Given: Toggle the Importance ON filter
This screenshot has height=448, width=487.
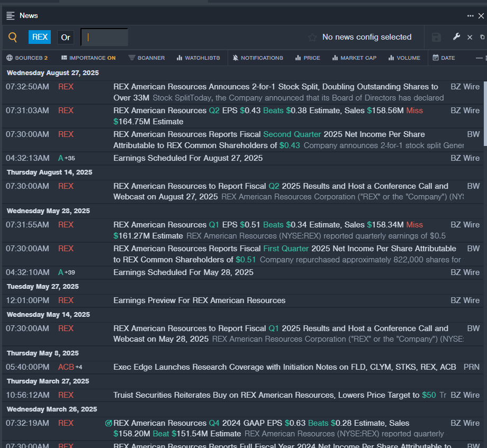Looking at the screenshot, I should [88, 58].
